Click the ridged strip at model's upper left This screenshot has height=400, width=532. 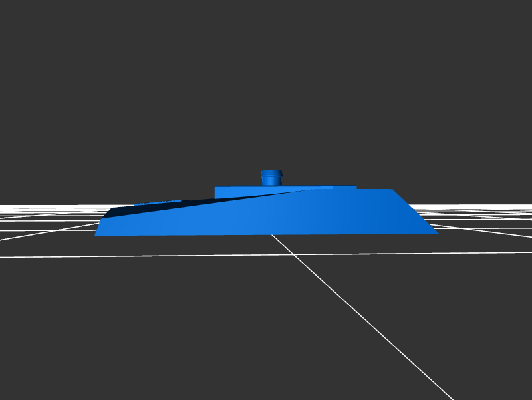[x=158, y=202]
